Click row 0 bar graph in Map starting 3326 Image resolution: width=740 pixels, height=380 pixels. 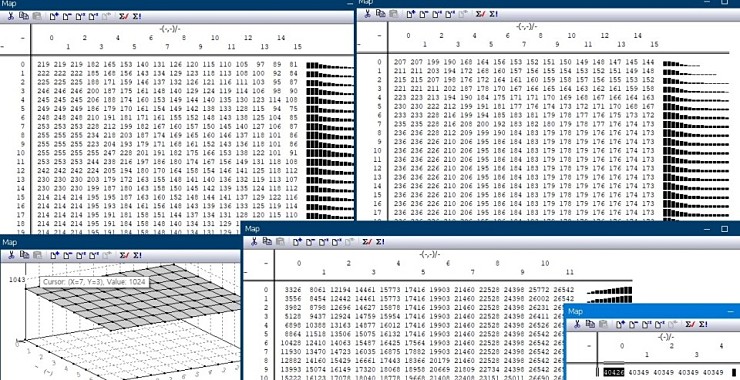pos(609,290)
